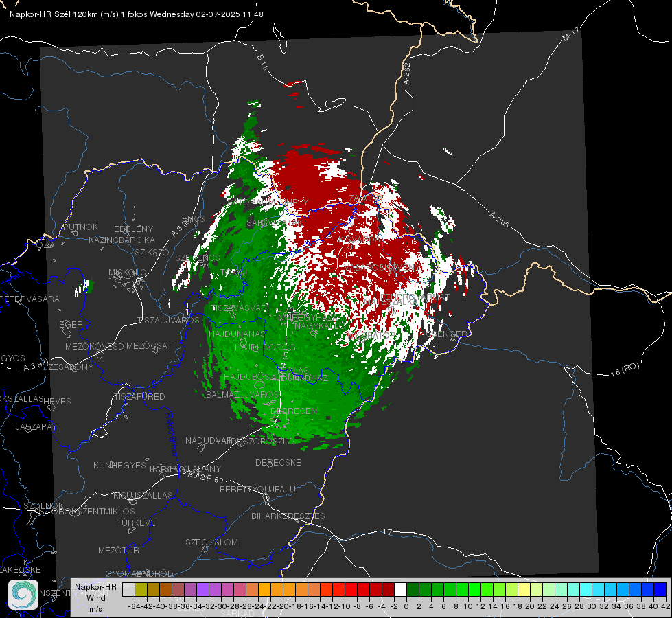
Task: Click the MEZŐCSÁT town label
Action: (149, 345)
